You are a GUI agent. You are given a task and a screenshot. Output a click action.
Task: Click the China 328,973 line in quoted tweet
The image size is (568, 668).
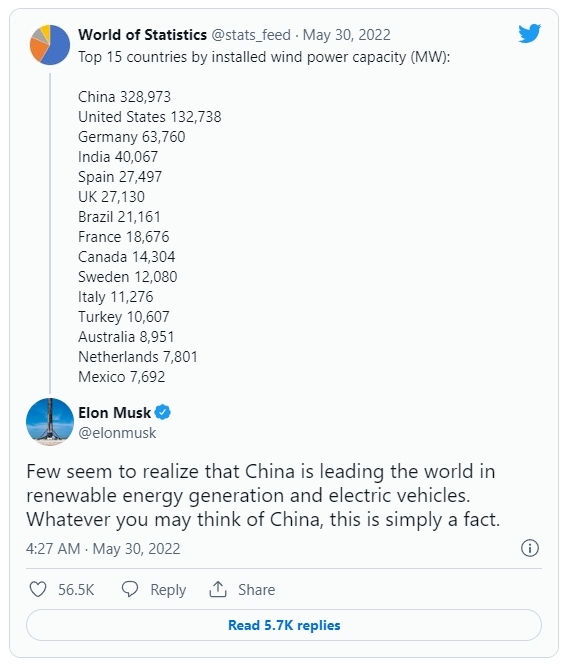click(x=124, y=97)
